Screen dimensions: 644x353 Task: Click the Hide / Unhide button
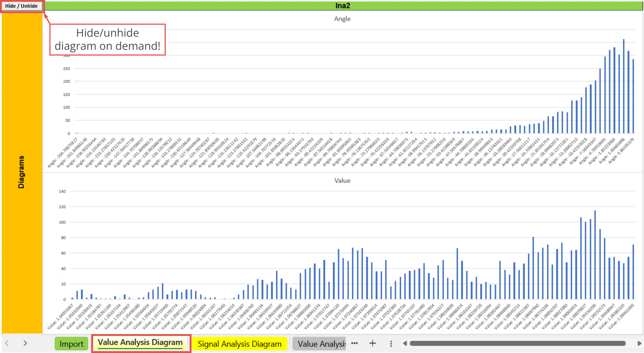[21, 6]
